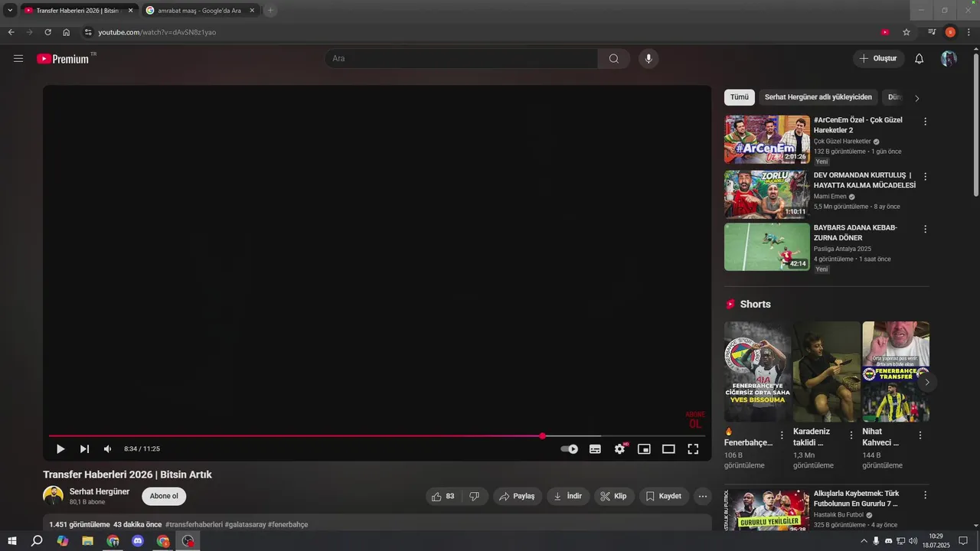The image size is (980, 551).
Task: Start voice search with microphone
Action: [648, 58]
